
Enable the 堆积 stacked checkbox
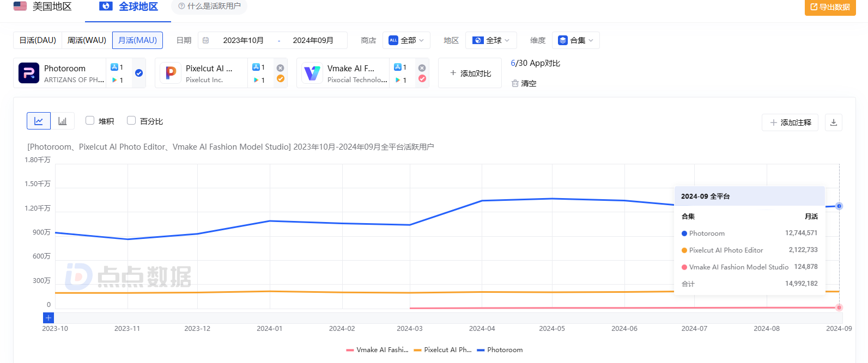pos(90,120)
